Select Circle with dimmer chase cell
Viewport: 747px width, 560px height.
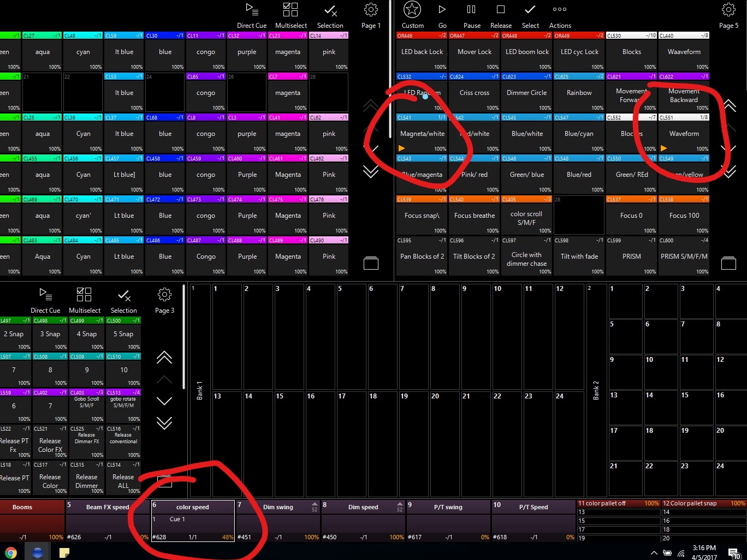coord(526,256)
